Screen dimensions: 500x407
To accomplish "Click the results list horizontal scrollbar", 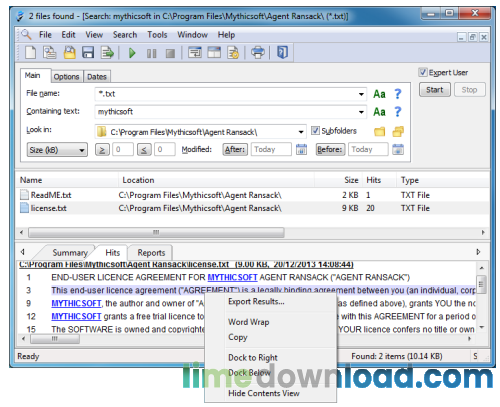I will pyautogui.click(x=156, y=232).
